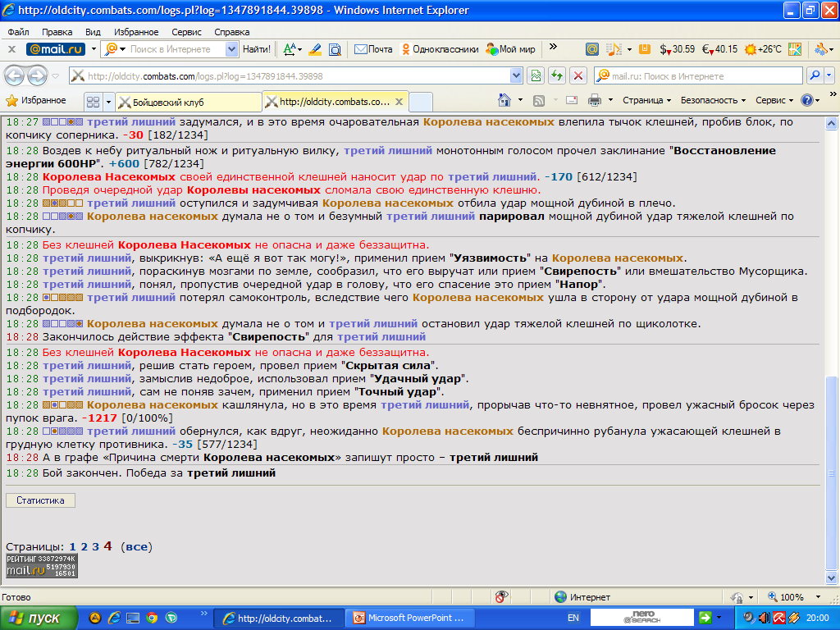Check the dollar exchange rate 30.59
Screen dimensions: 840x630
(x=677, y=49)
